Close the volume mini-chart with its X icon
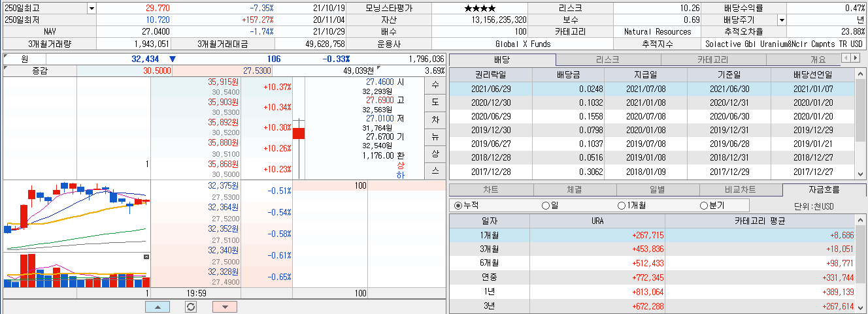This screenshot has height=314, width=868. (146, 257)
